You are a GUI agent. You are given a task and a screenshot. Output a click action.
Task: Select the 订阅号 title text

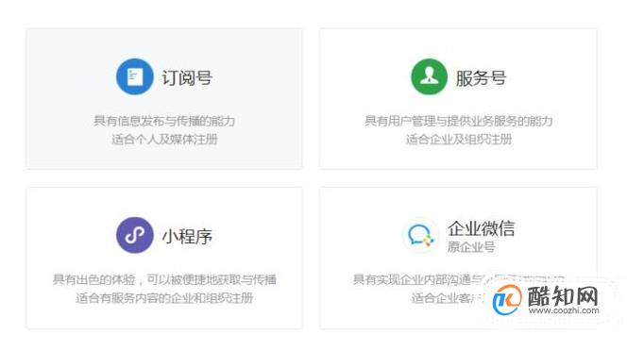click(187, 77)
